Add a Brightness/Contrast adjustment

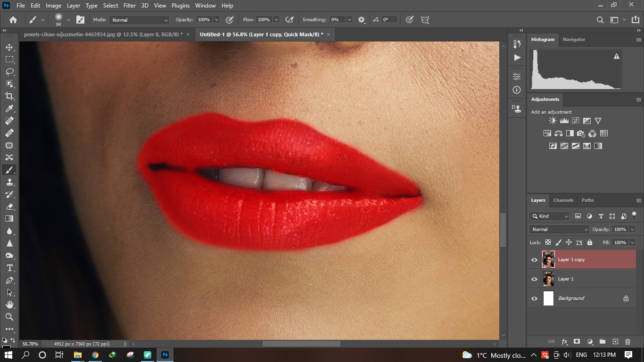coord(553,121)
